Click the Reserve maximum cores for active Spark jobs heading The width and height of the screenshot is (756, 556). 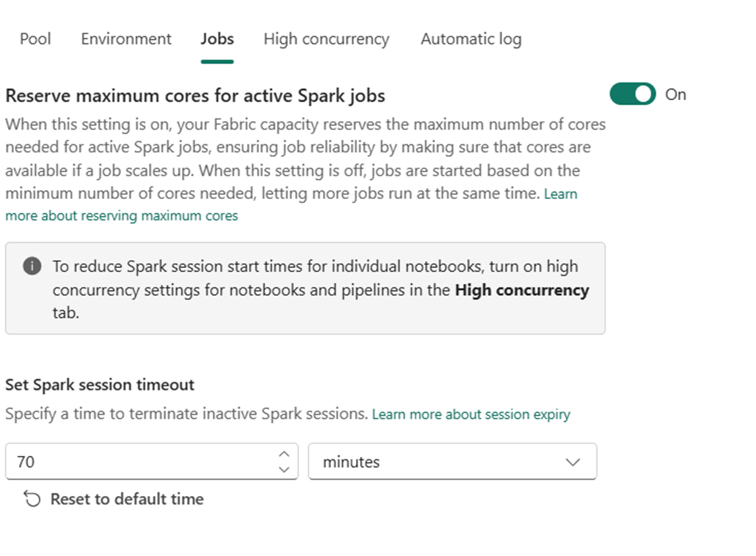(x=195, y=96)
